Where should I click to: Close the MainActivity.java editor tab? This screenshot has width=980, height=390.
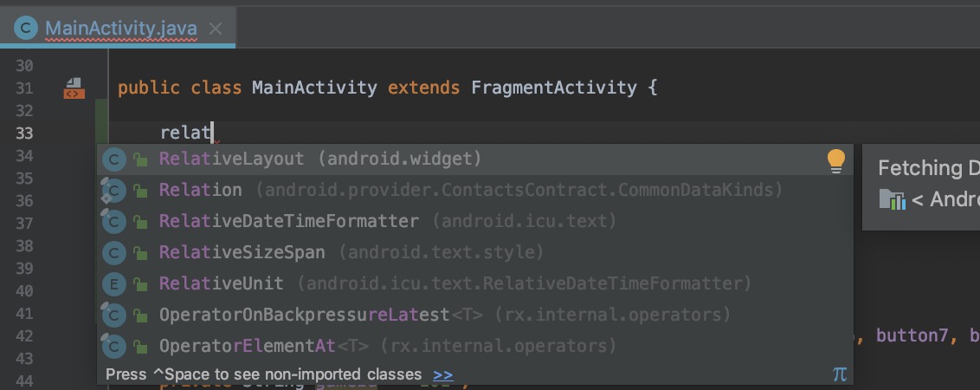click(216, 29)
